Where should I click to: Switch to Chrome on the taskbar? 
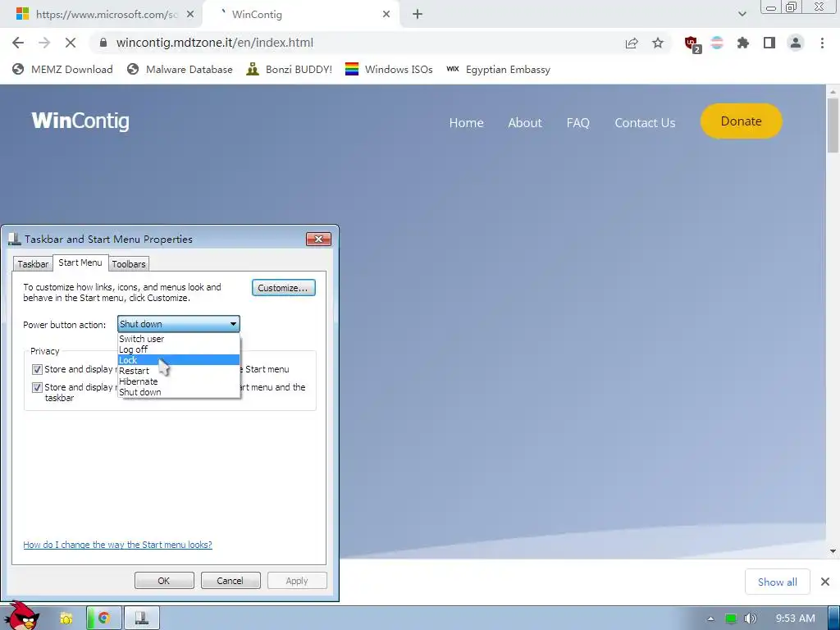pos(103,619)
